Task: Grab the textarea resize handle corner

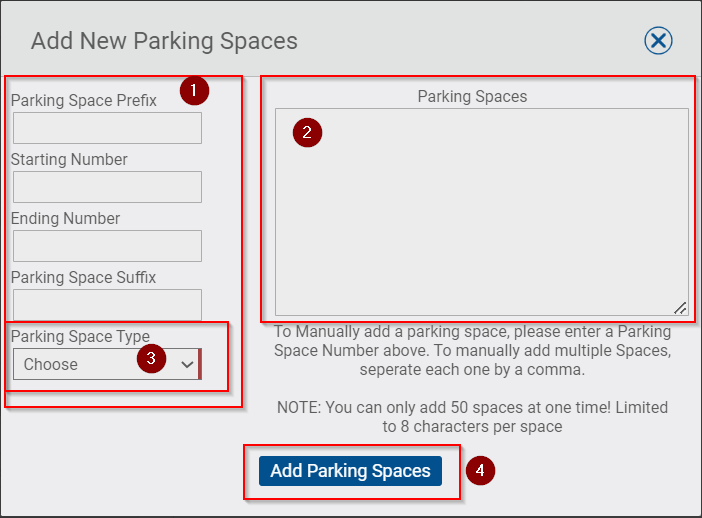Action: [681, 308]
